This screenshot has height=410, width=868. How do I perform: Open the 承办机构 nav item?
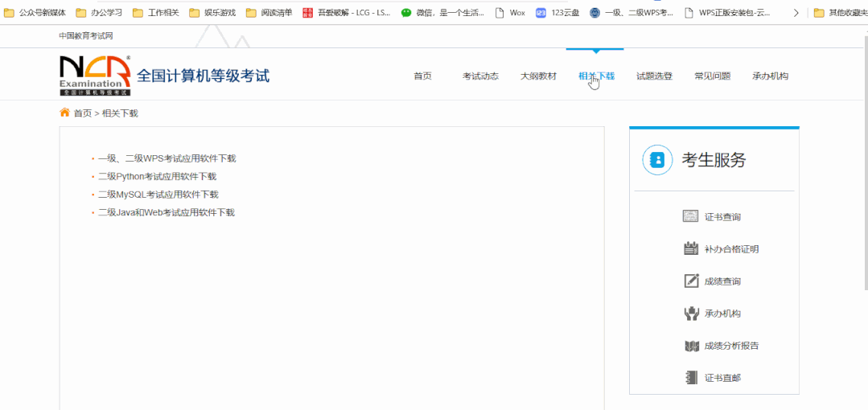click(770, 76)
